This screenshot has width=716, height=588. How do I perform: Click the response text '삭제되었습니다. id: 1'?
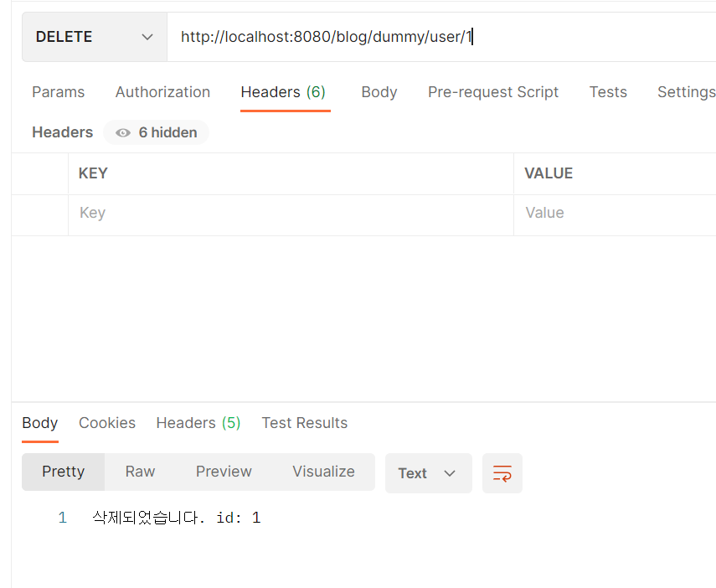(x=176, y=518)
